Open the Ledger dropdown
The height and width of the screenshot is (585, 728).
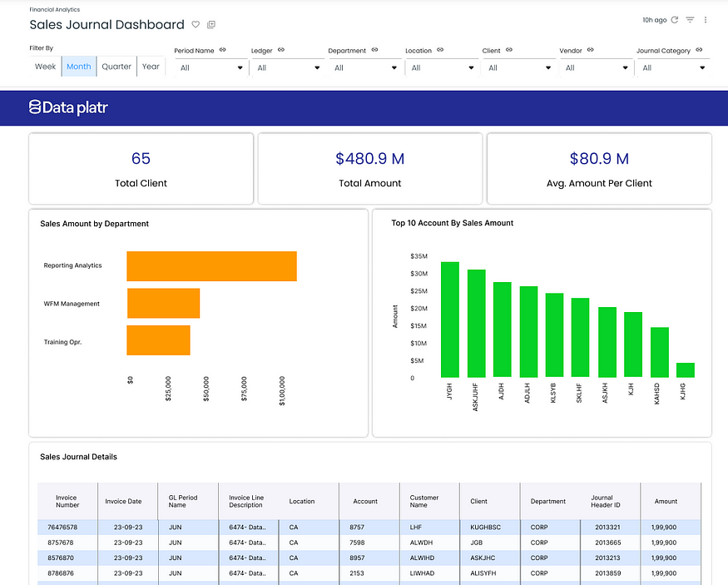(x=289, y=67)
